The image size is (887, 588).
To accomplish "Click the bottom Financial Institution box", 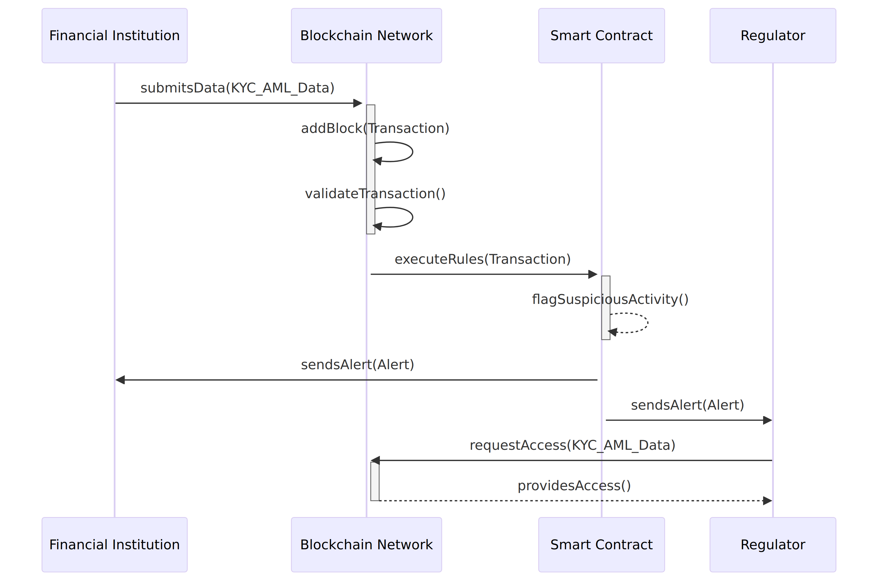I will (115, 544).
